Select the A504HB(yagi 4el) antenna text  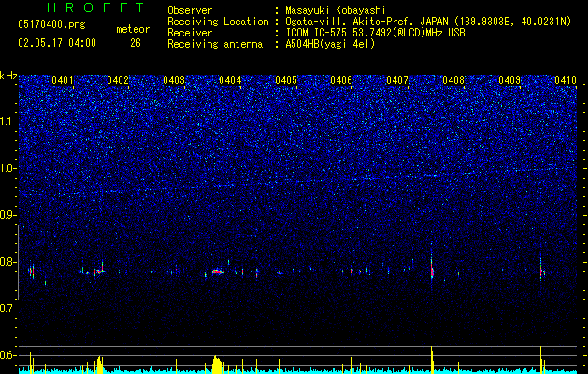click(x=330, y=44)
